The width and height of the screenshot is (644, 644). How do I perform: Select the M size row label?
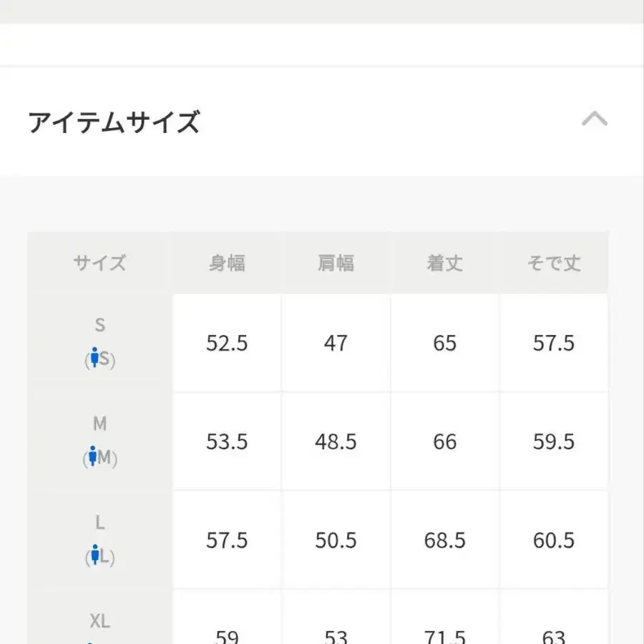[x=99, y=424]
